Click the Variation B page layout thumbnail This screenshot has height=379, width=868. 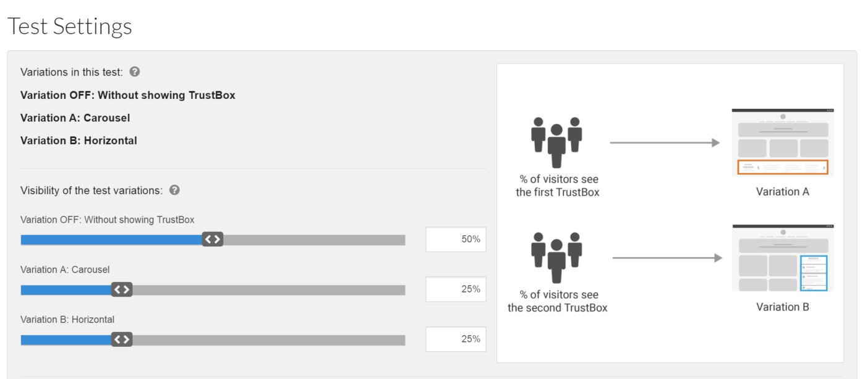click(783, 258)
